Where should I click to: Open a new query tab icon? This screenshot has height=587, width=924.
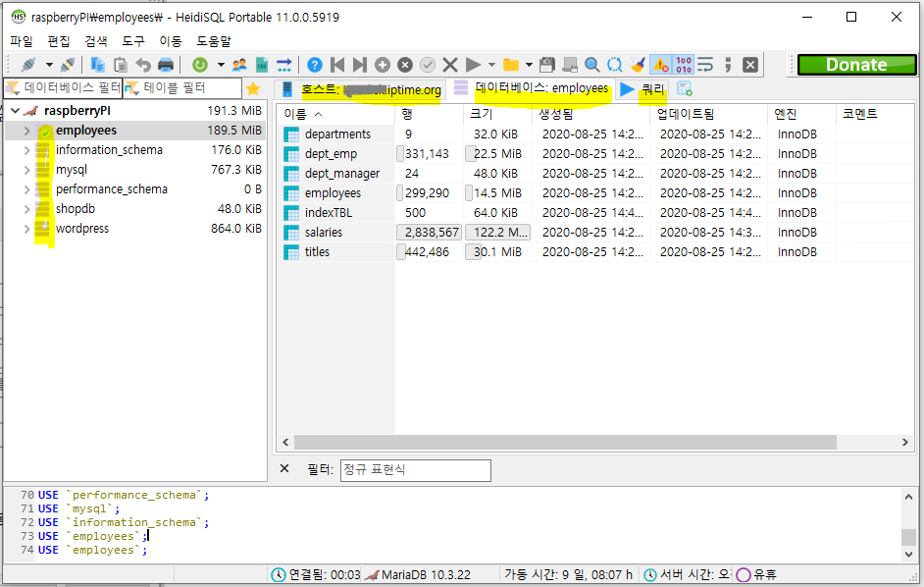point(684,89)
